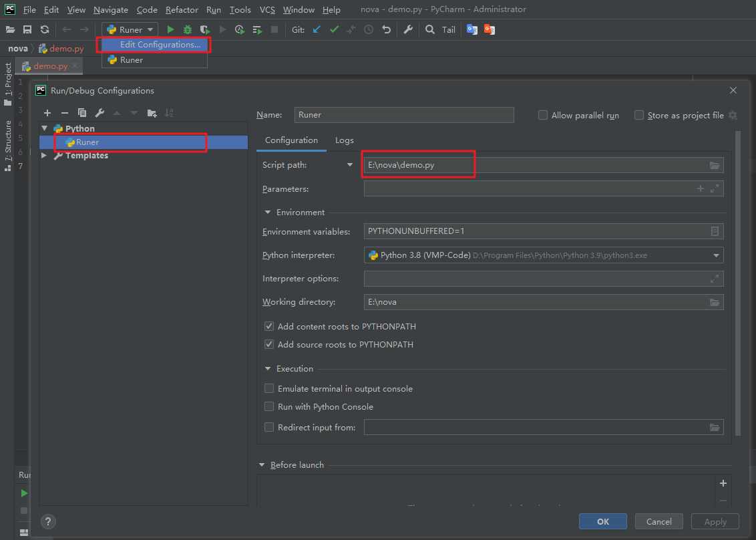The width and height of the screenshot is (756, 540).
Task: Copy configuration icon in dialog toolbar
Action: 82,113
